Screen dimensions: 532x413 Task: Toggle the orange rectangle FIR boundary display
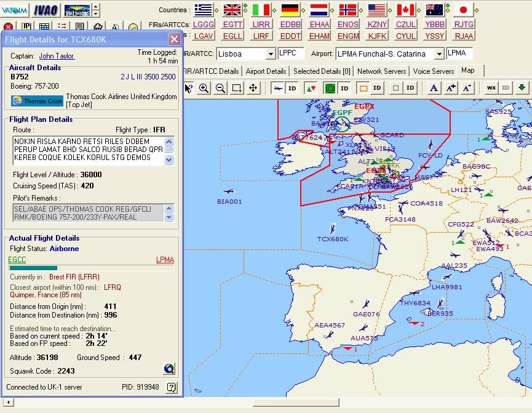click(363, 88)
